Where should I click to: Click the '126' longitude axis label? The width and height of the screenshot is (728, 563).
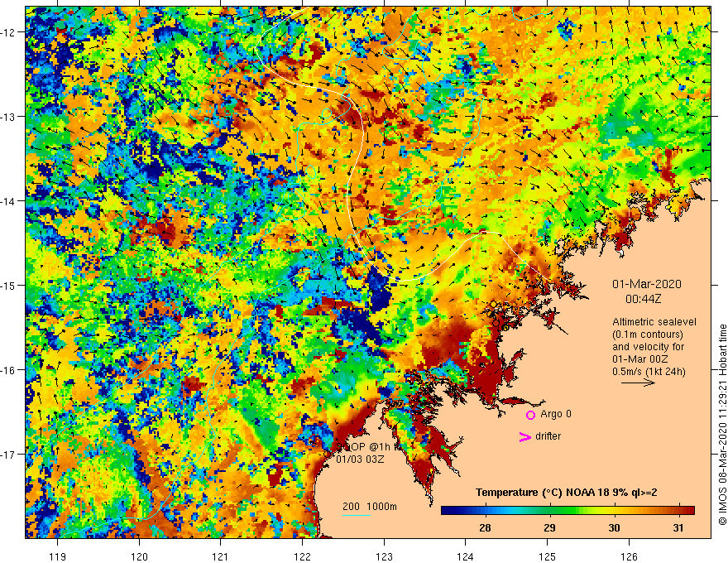pyautogui.click(x=629, y=556)
